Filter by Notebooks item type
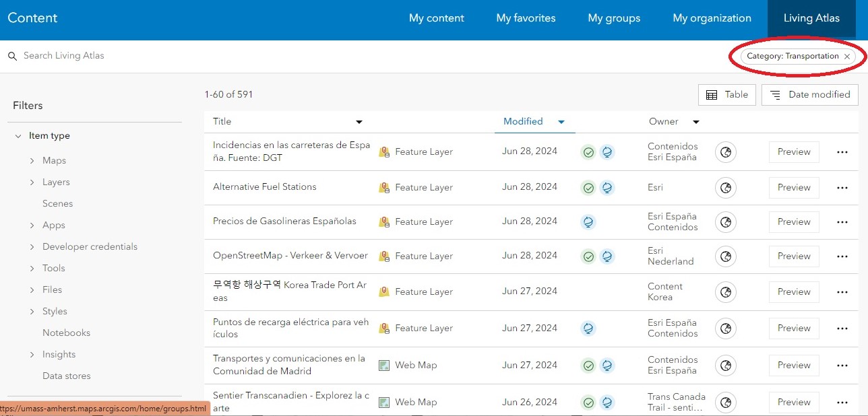This screenshot has width=868, height=416. [66, 333]
